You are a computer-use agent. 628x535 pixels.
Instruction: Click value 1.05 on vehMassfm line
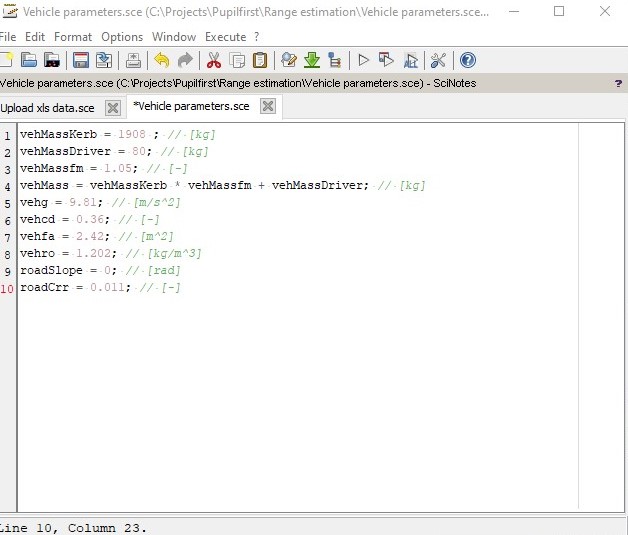(x=118, y=168)
